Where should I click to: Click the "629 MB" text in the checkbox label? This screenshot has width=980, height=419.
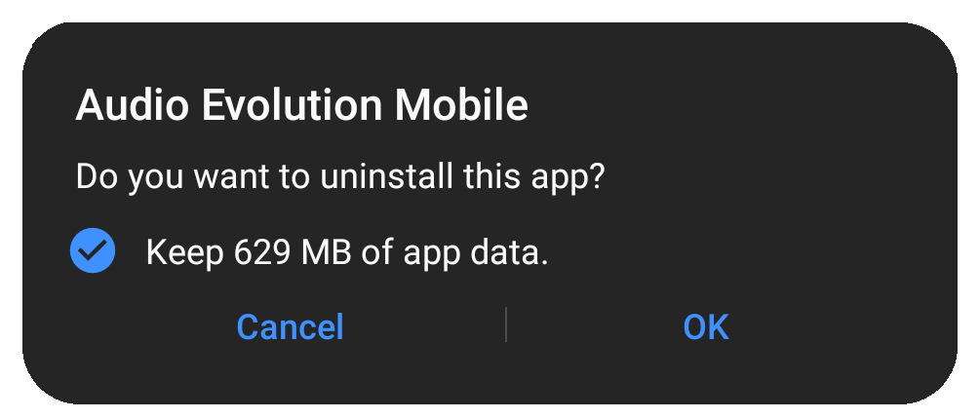point(293,252)
